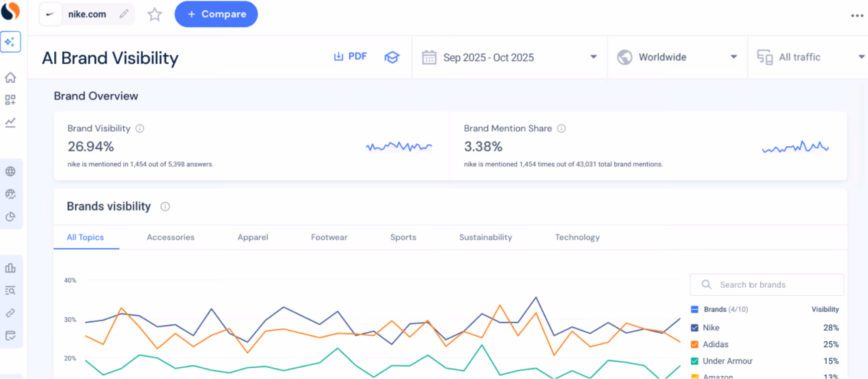Click the globe-with-chart icon in the sidebar
868x379 pixels.
[10, 194]
